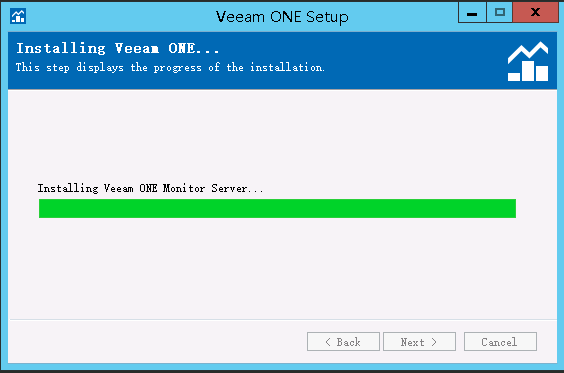This screenshot has height=373, width=564.
Task: Click the empty area below the progress bar
Action: (x=282, y=268)
